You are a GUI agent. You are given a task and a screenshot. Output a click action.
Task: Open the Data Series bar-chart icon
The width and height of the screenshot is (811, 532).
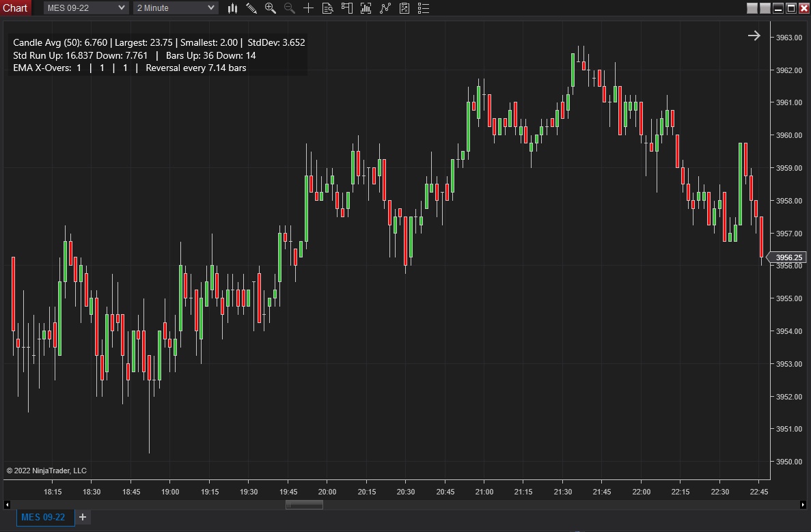point(366,8)
